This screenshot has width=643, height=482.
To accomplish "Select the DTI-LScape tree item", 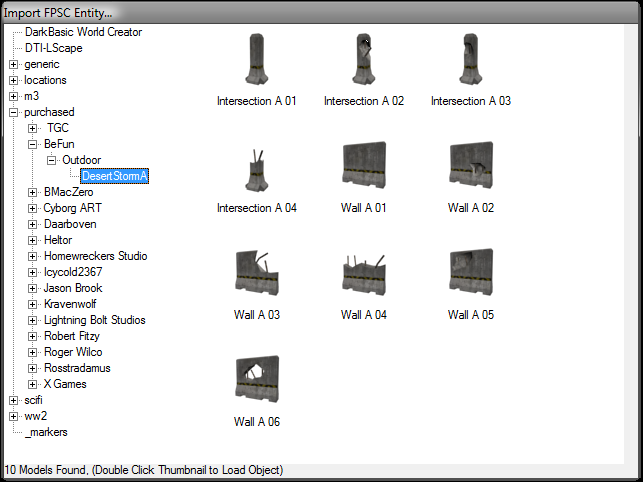I will coord(54,48).
